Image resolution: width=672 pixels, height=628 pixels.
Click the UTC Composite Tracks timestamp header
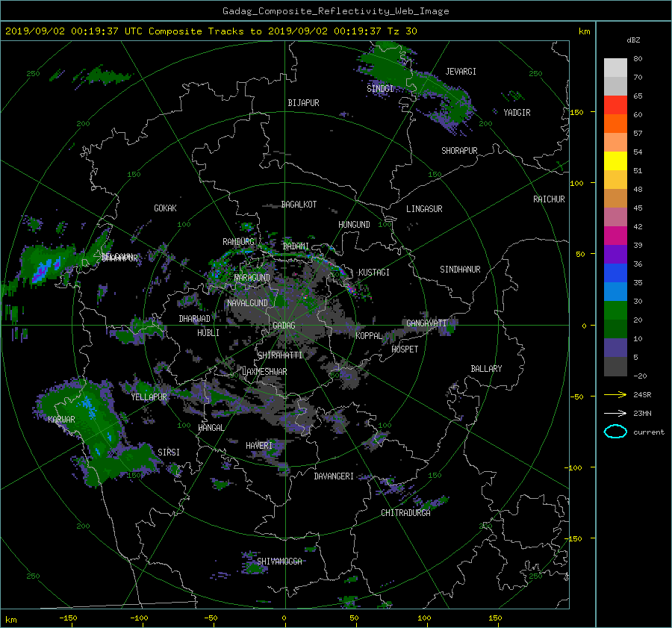tap(211, 31)
